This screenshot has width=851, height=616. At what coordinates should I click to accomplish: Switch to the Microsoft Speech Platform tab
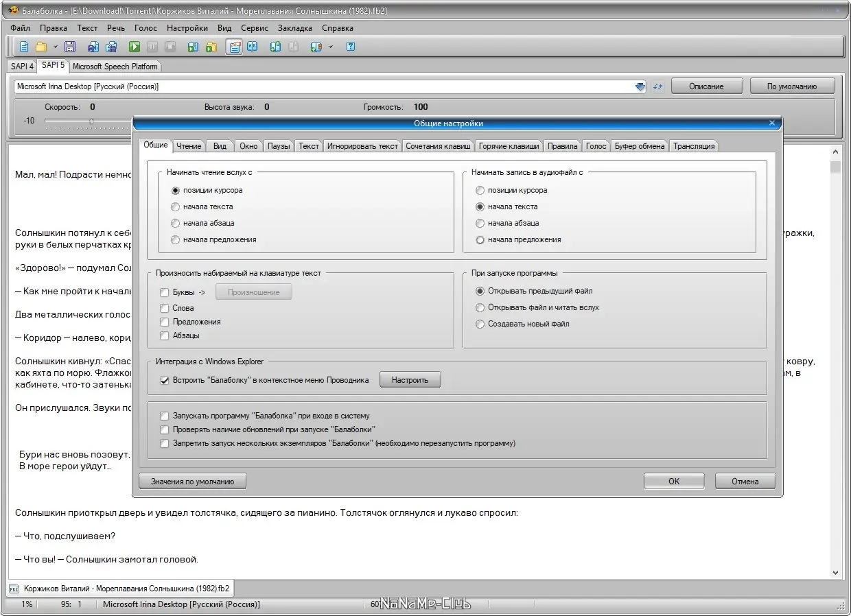[115, 67]
